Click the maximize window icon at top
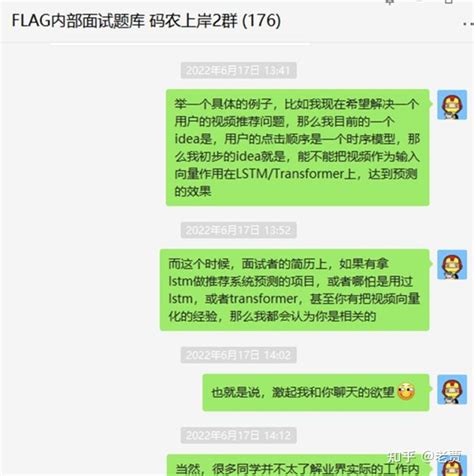474x476 pixels. click(449, 2)
